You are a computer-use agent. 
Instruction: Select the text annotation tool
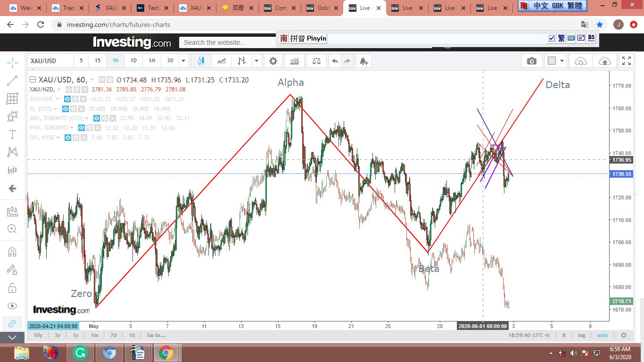pyautogui.click(x=13, y=134)
